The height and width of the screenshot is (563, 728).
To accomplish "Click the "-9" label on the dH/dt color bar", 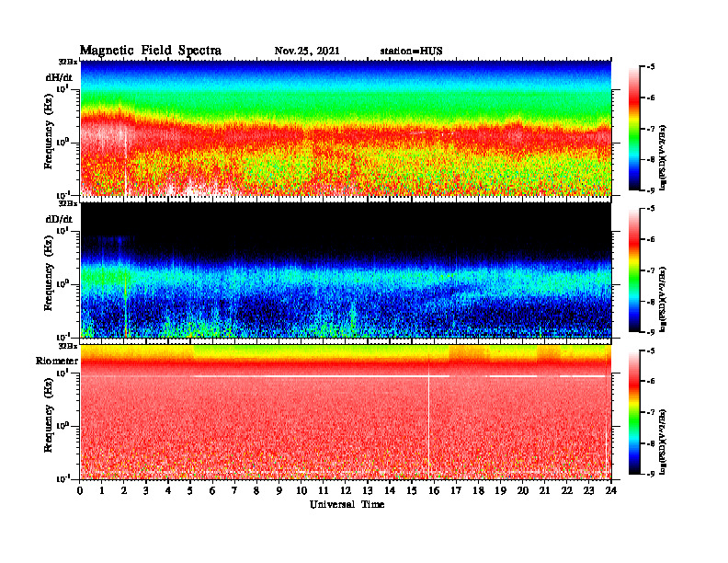I will tap(650, 190).
